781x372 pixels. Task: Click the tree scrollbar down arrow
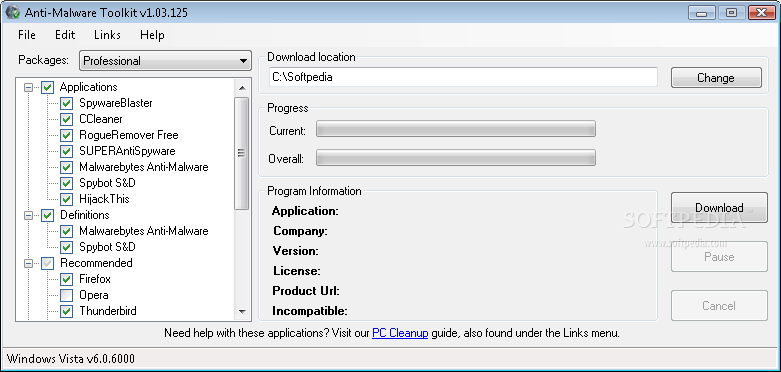(242, 312)
